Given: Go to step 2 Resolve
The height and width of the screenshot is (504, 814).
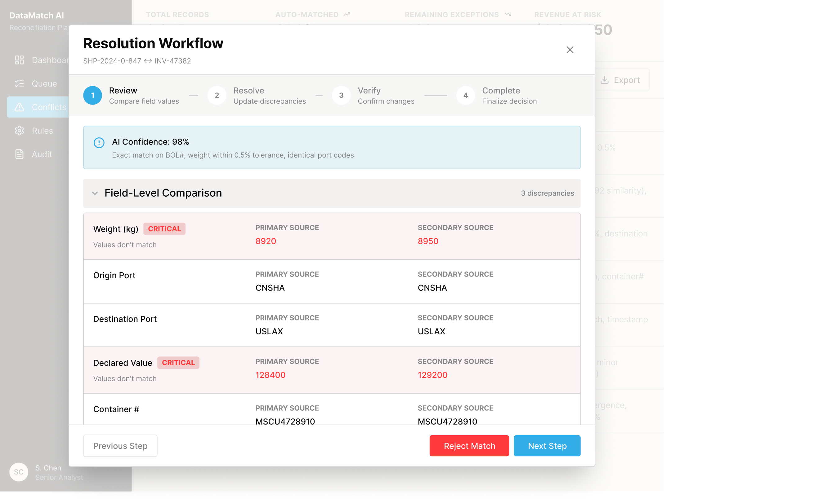Looking at the screenshot, I should 217,95.
